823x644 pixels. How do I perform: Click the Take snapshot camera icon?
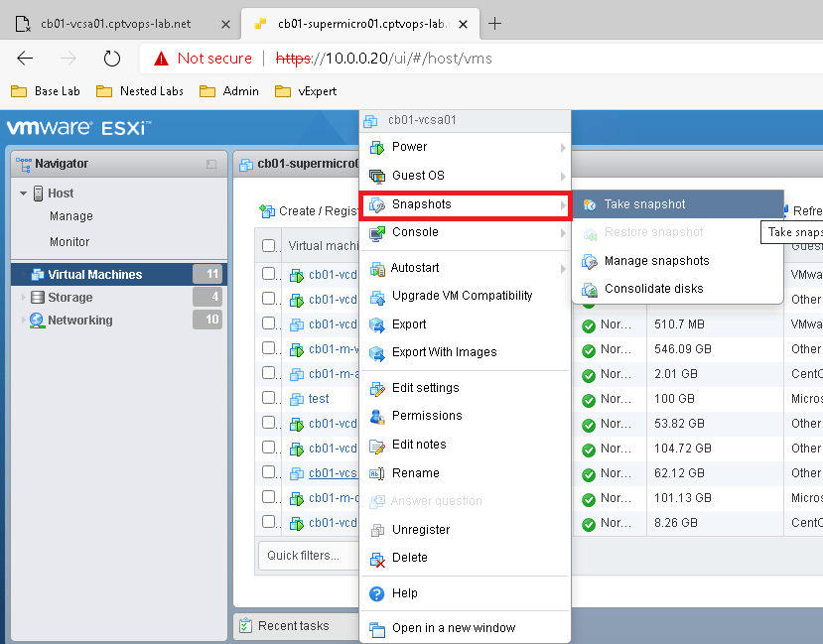coord(590,204)
